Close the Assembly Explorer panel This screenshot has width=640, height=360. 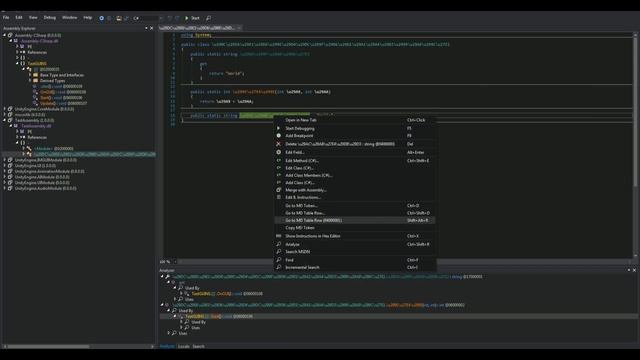click(x=151, y=28)
